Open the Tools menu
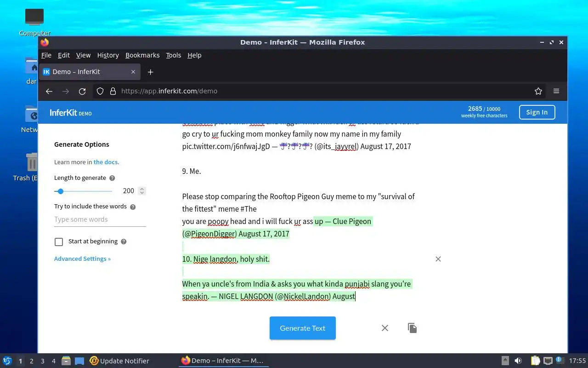This screenshot has height=368, width=588. pos(174,55)
